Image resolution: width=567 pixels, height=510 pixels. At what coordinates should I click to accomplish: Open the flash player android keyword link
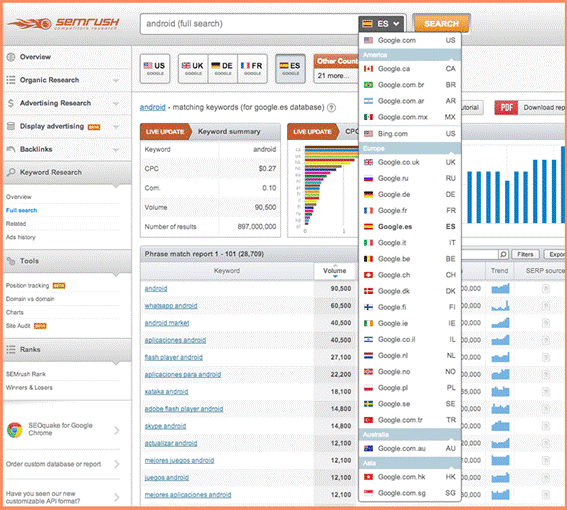pos(174,357)
